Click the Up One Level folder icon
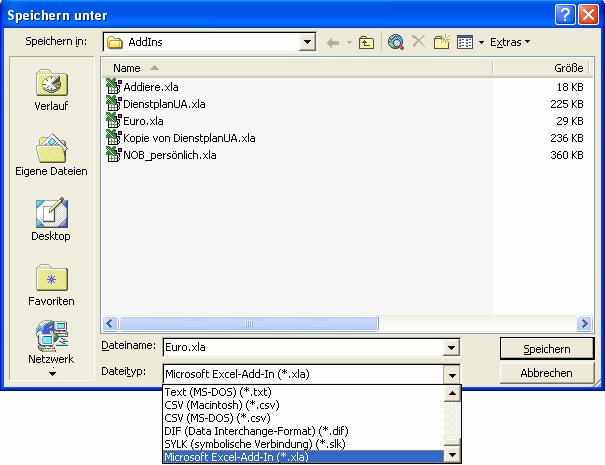Screen dimensions: 605x465 (367, 42)
